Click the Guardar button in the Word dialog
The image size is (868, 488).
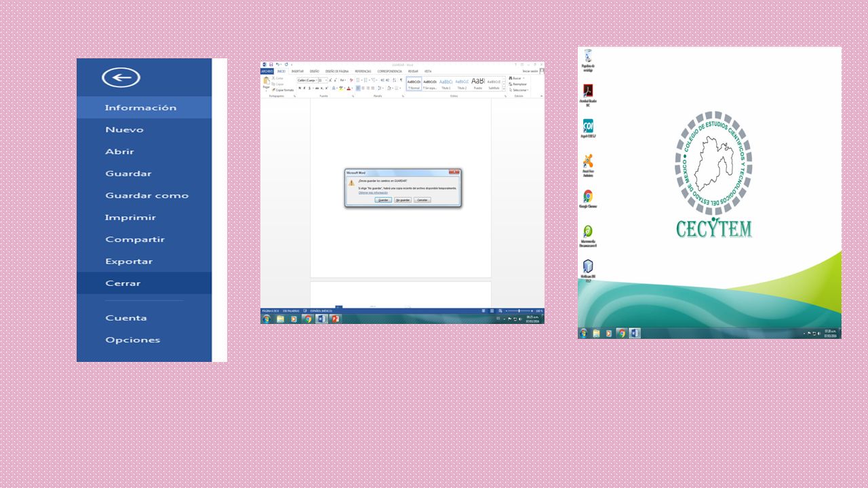tap(383, 200)
